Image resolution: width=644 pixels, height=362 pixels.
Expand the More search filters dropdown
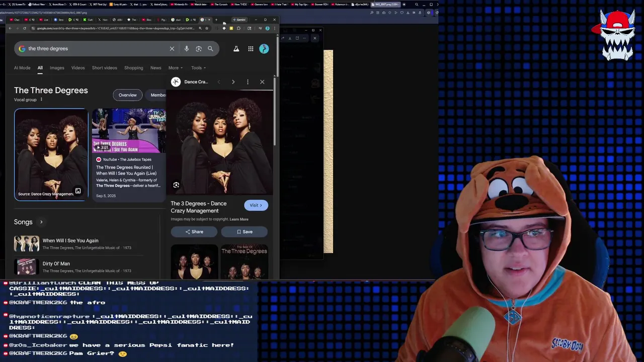point(175,68)
